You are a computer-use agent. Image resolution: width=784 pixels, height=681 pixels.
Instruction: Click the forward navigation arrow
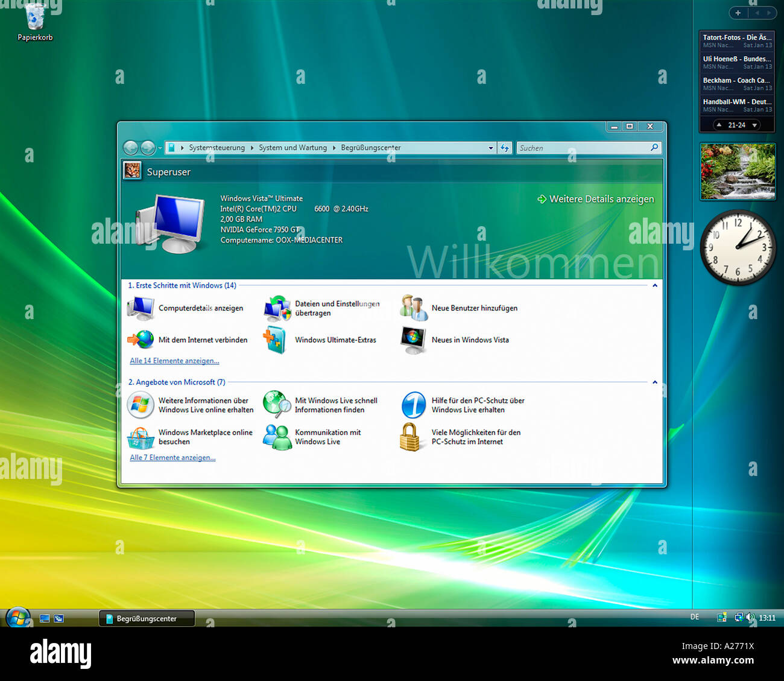(148, 148)
